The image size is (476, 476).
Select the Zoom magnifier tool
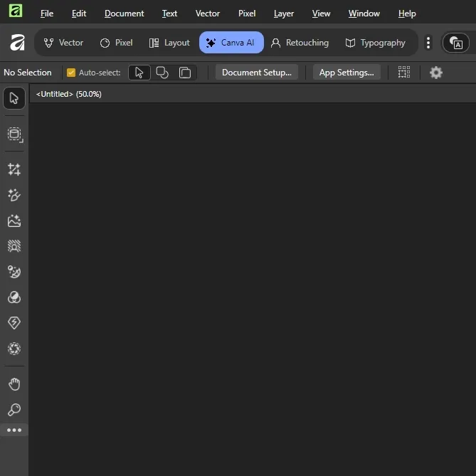click(x=14, y=410)
